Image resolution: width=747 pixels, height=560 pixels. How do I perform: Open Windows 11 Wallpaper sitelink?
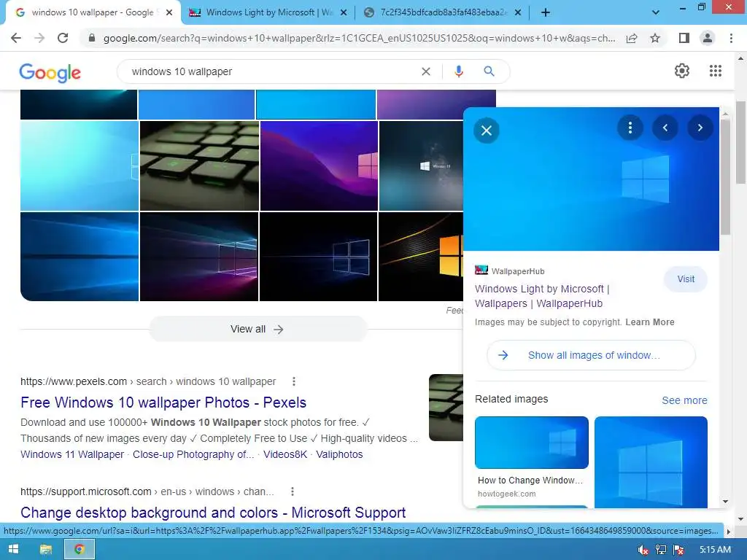tap(72, 454)
